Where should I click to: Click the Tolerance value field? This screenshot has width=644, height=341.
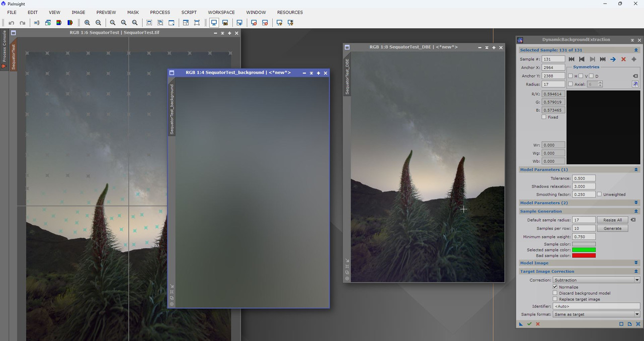pos(584,178)
